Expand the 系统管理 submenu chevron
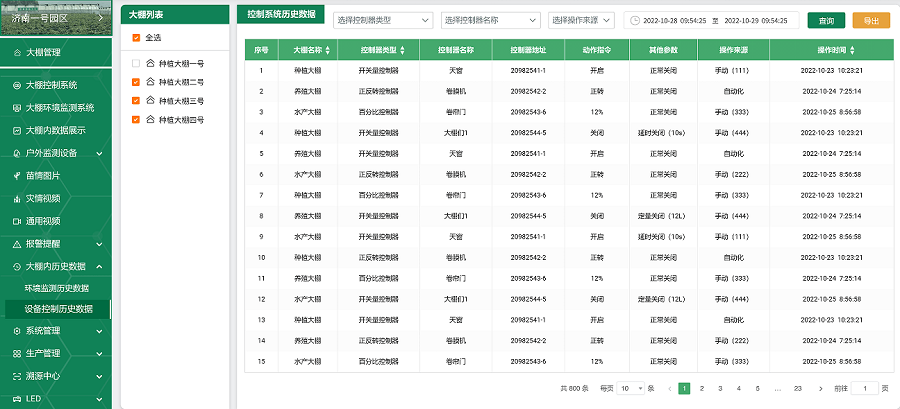Screen dimensions: 900x409 pos(99,331)
